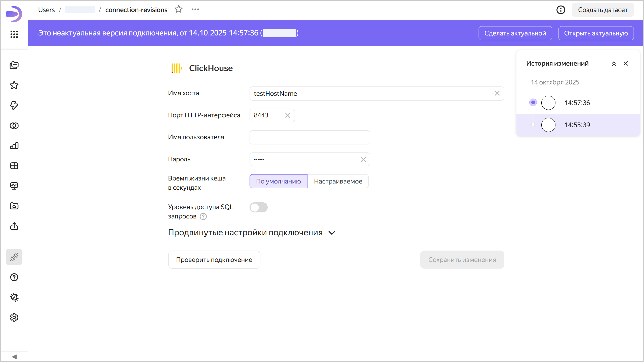Open settings gear in sidebar
644x362 pixels.
click(14, 318)
